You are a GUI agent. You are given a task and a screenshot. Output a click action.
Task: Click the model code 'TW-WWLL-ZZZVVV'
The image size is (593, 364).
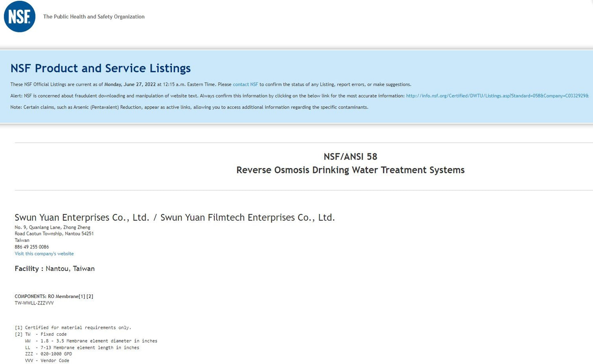tap(34, 303)
